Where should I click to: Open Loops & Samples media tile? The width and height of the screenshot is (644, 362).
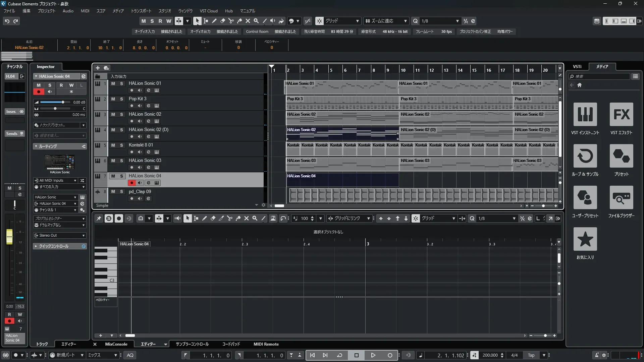point(585,156)
